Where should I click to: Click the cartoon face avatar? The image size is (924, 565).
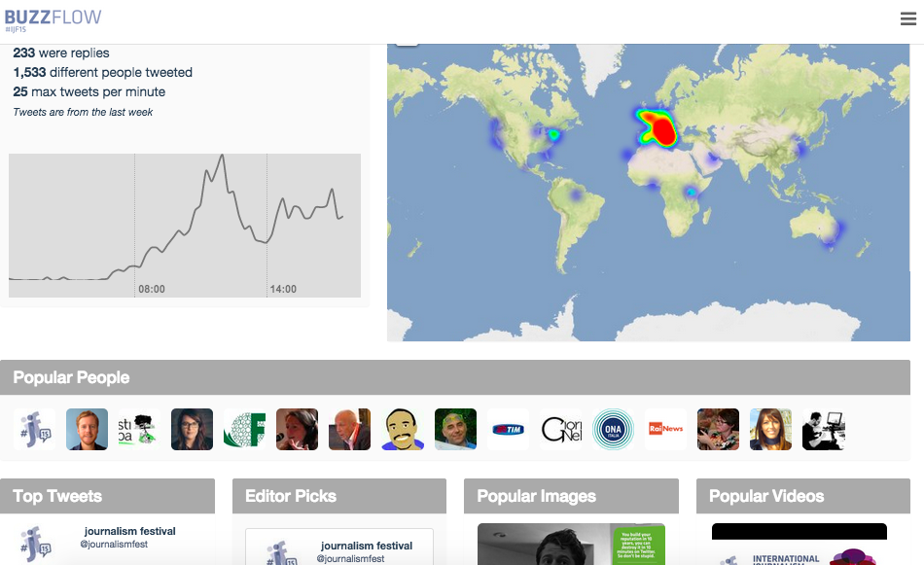403,429
